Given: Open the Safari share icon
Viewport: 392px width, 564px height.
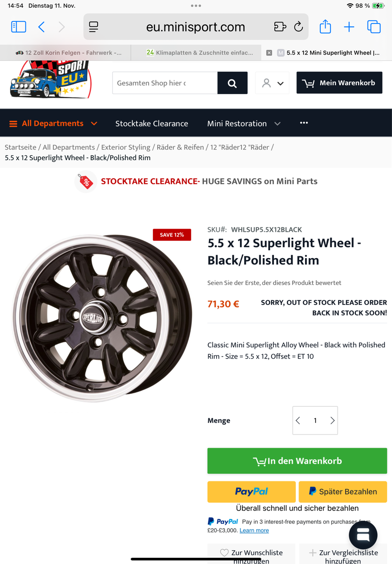Looking at the screenshot, I should (325, 27).
